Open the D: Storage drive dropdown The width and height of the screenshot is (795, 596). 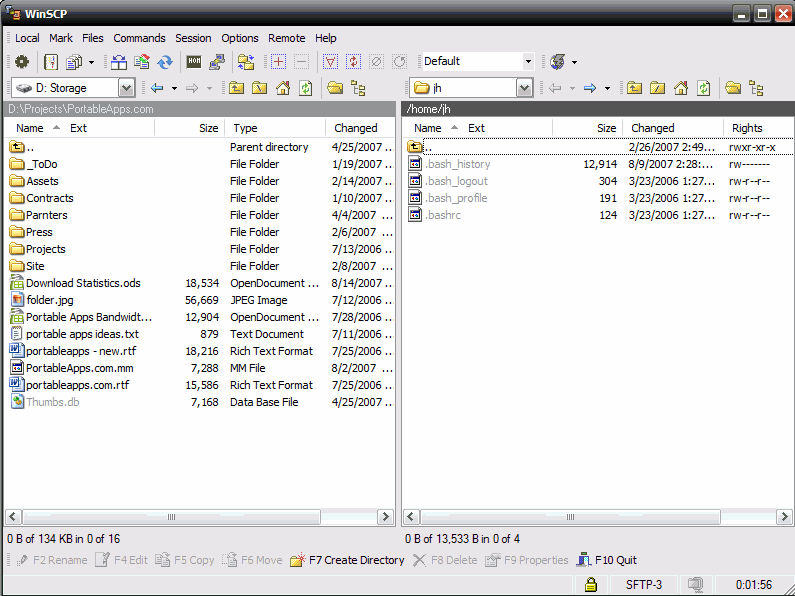click(126, 88)
